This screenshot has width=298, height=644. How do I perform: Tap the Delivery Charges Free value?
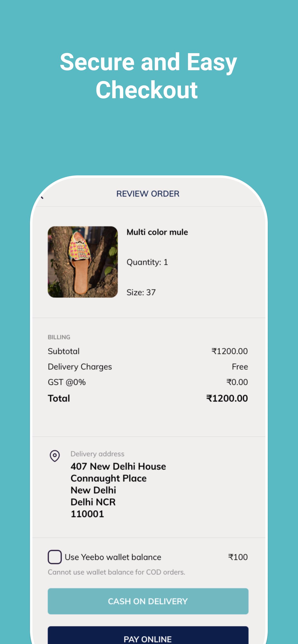click(240, 367)
